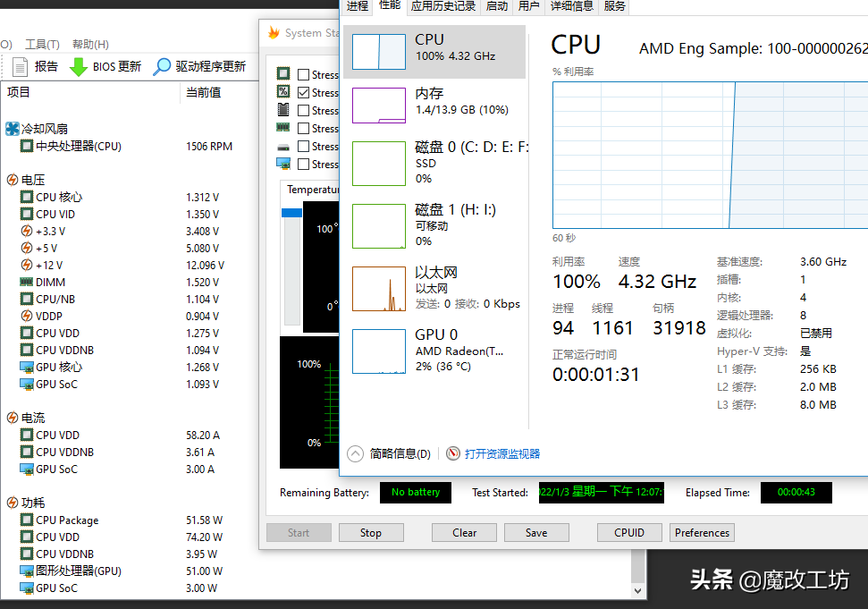Click the Clear button
Viewport: 868px width, 609px height.
pyautogui.click(x=465, y=533)
